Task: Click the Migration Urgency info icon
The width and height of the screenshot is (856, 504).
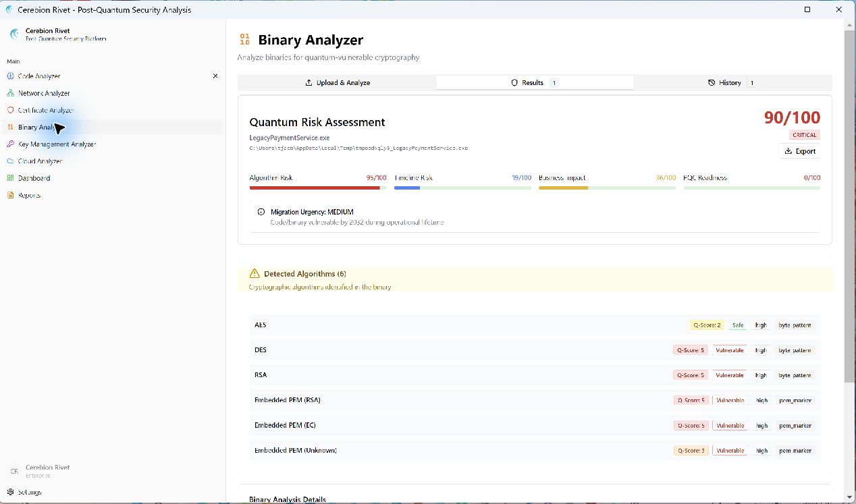Action: [261, 212]
